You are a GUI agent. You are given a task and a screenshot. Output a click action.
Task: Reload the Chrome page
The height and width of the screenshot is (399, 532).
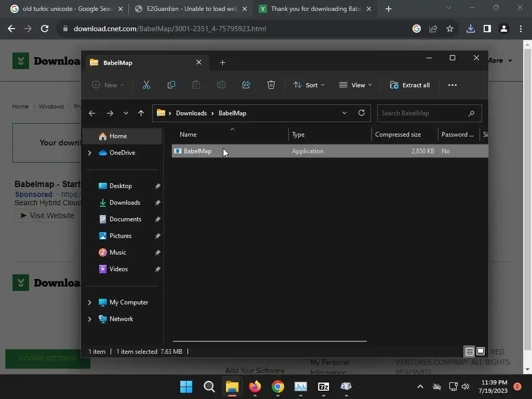pos(45,29)
